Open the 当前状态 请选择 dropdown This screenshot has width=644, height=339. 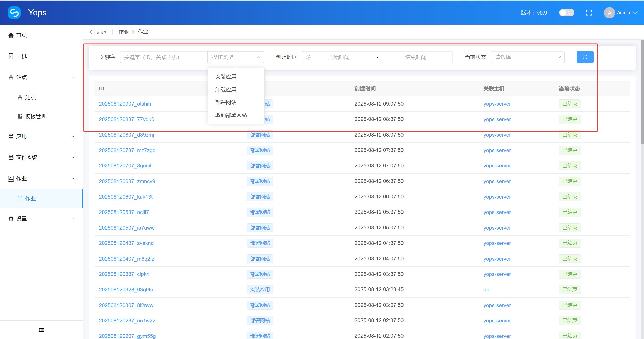coord(527,57)
